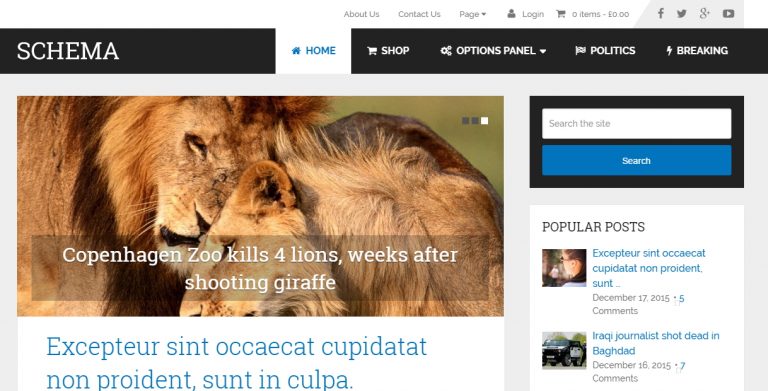Select the third slider dot indicator
Image resolution: width=768 pixels, height=391 pixels.
[x=484, y=121]
